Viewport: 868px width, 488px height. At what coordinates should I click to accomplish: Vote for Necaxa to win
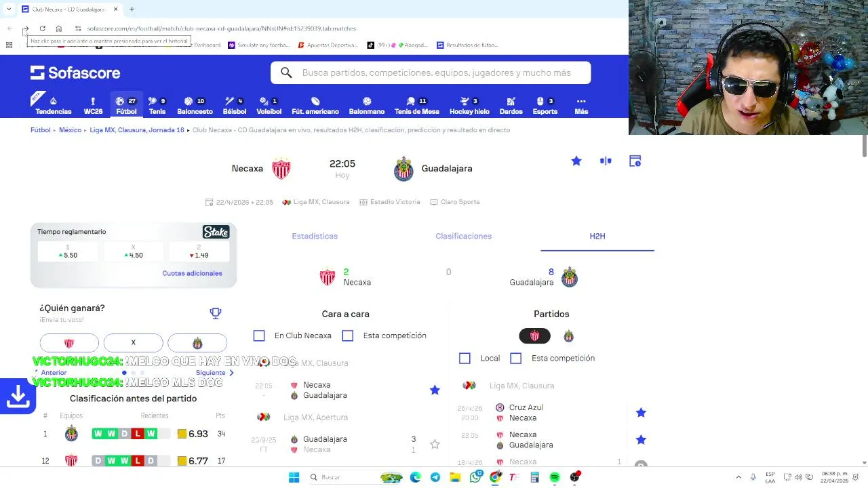click(69, 343)
